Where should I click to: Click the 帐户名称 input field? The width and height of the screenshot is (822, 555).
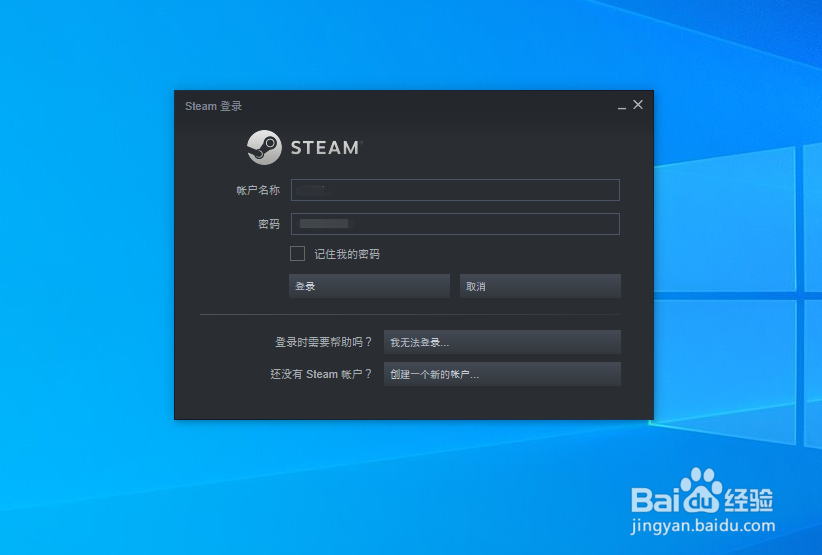point(455,190)
